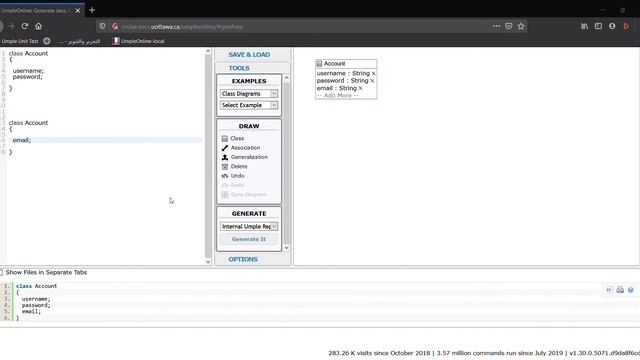Screen dimensions: 640x360
Task: Select the Class draw tool
Action: tap(233, 138)
